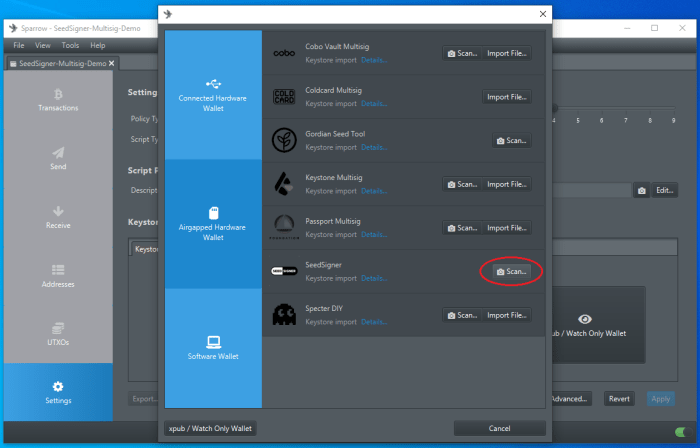Image resolution: width=700 pixels, height=448 pixels.
Task: Cancel the keystore import dialog
Action: [x=501, y=428]
